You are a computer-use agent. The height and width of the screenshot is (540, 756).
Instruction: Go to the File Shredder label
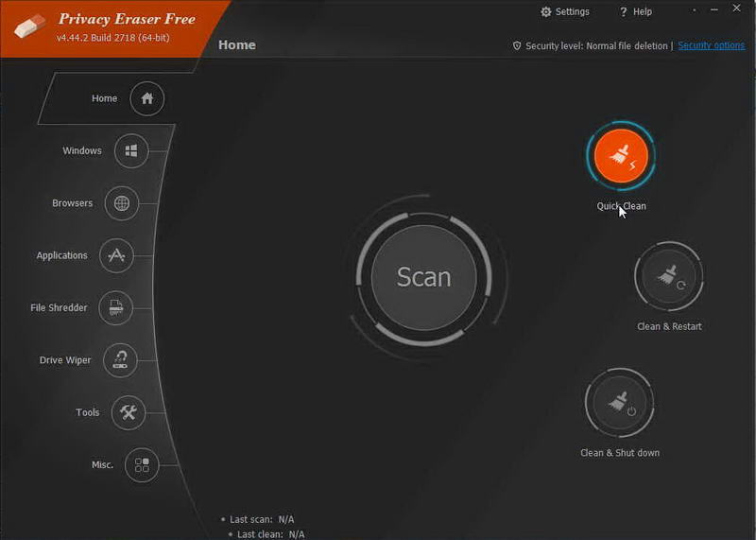[59, 308]
